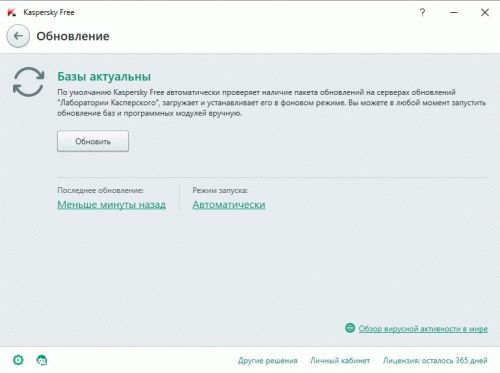Click the Kaspersky logo in title bar
The width and height of the screenshot is (500, 373).
(x=12, y=13)
